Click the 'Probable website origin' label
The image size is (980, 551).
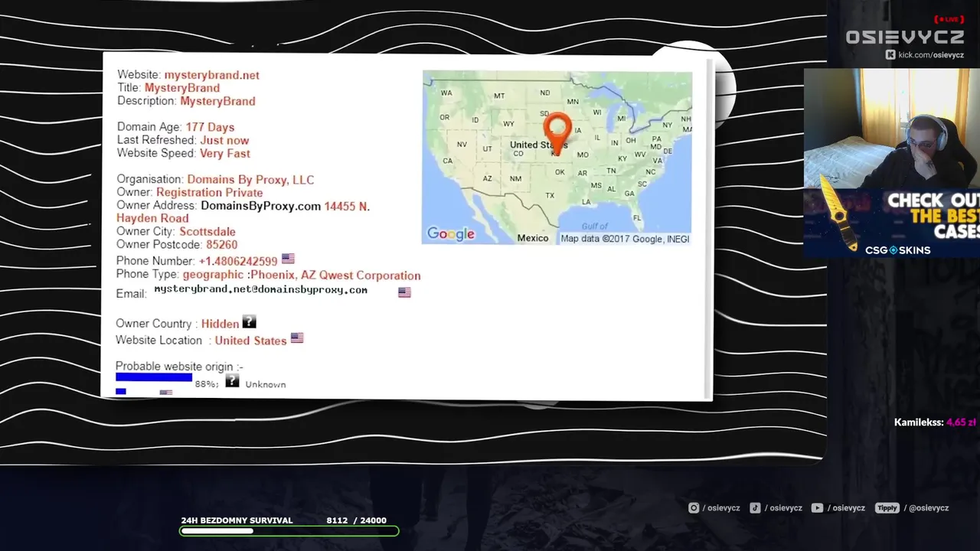pos(179,367)
